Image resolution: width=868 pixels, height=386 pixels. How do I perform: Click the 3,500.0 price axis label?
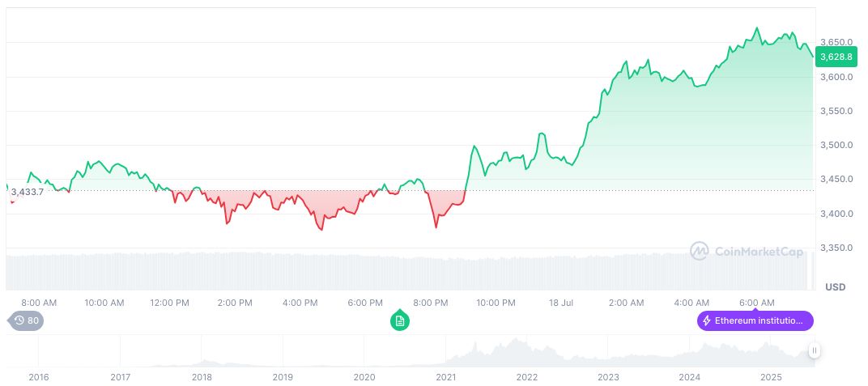[836, 145]
